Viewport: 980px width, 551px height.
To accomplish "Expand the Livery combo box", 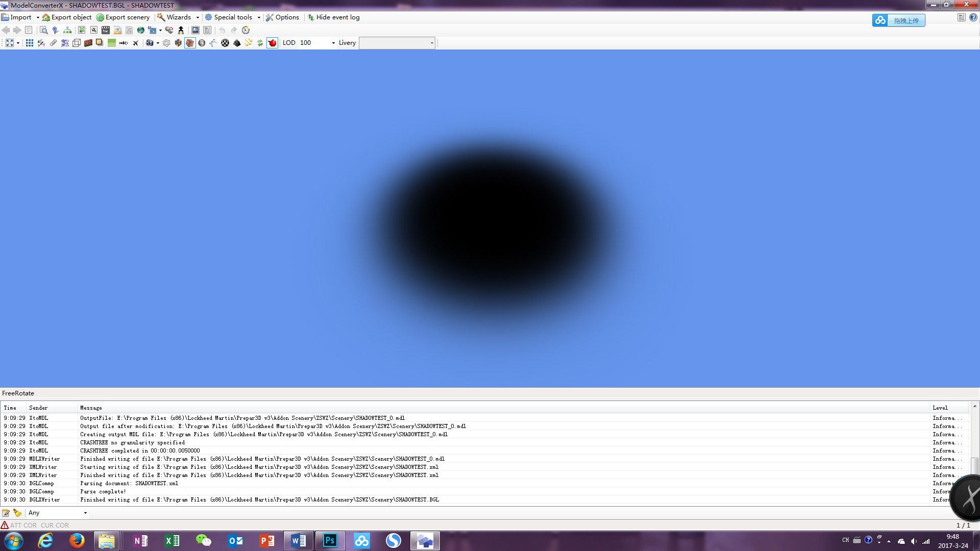I will click(397, 43).
